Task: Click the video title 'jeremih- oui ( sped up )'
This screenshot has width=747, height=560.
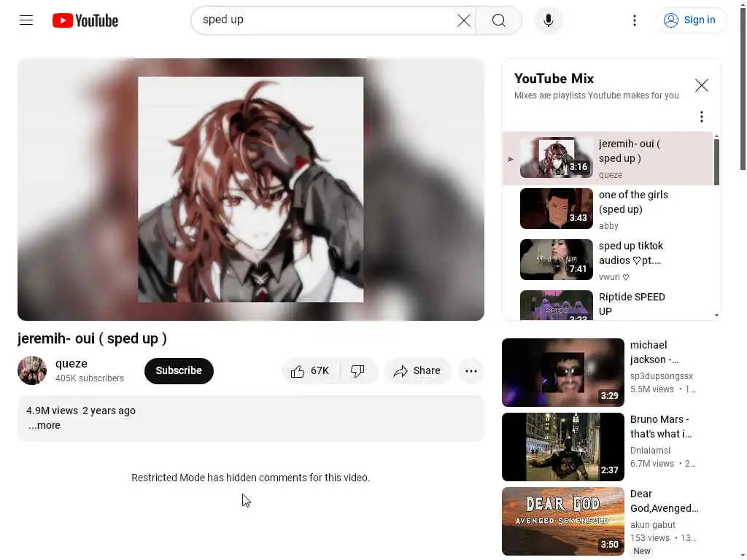Action: pos(92,338)
